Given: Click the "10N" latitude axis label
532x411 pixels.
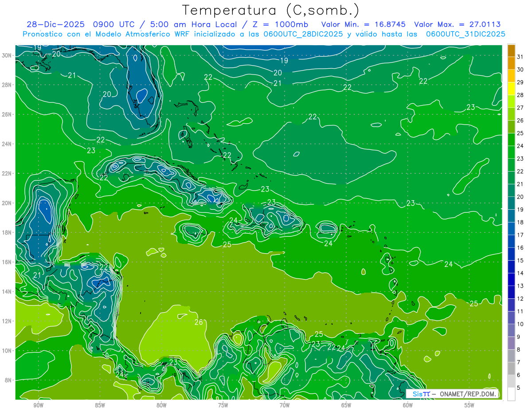Looking at the screenshot, I should 7,350.
